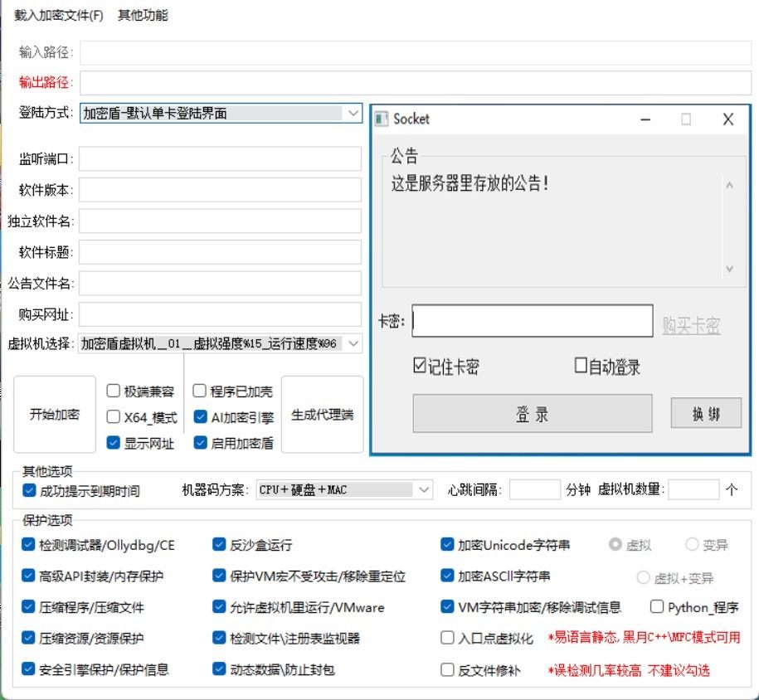Viewport: 759px width, 700px height.
Task: Click the 生成代理端 button
Action: tap(322, 414)
